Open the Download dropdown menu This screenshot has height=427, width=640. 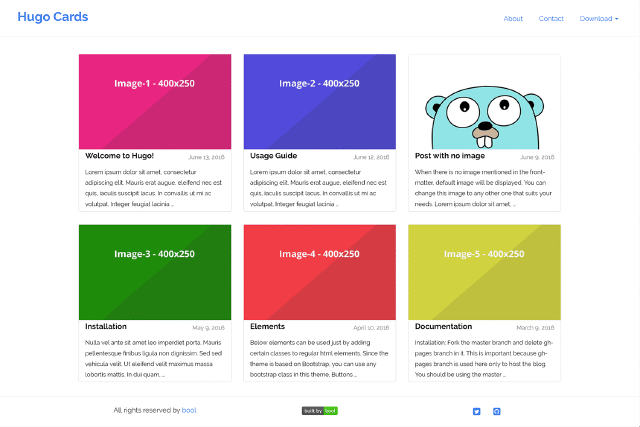point(598,19)
